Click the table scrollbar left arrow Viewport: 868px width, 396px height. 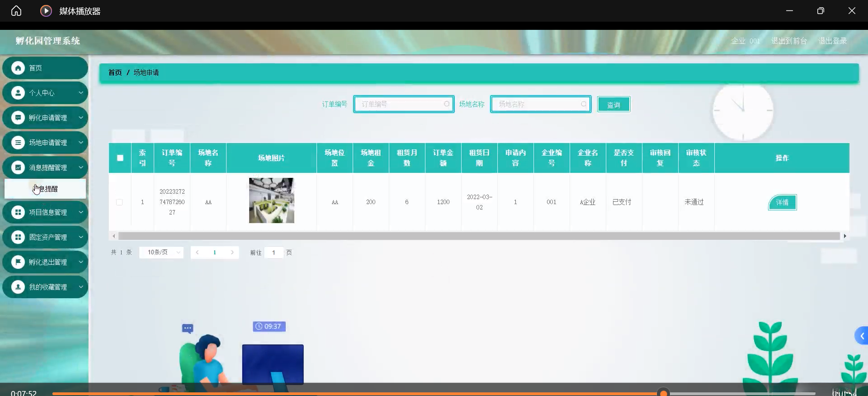point(113,236)
